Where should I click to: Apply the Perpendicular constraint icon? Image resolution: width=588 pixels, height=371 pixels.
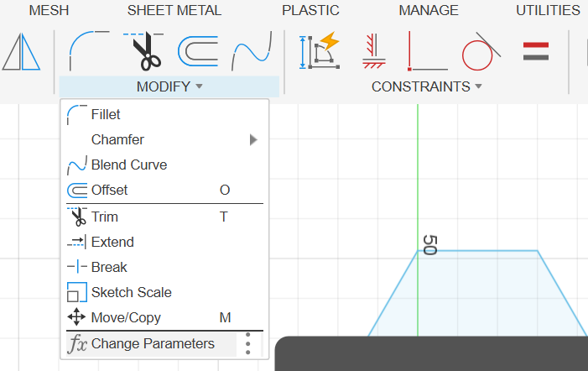point(428,51)
